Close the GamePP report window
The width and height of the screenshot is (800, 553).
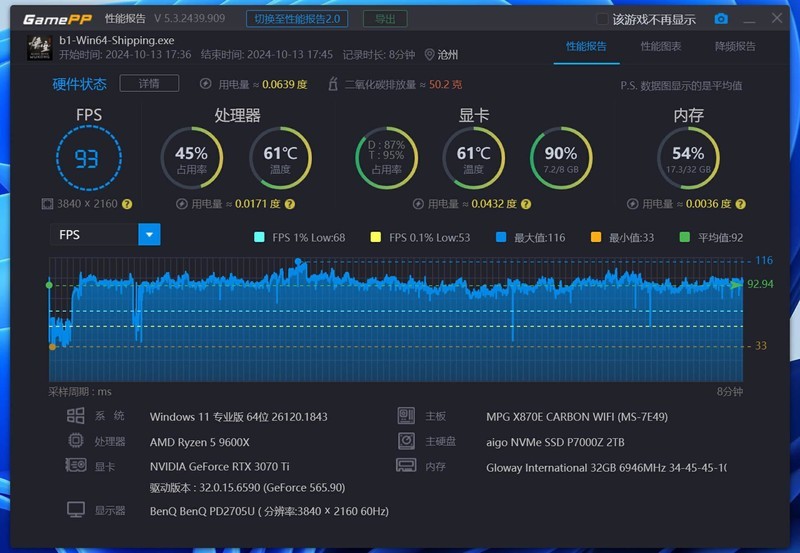[777, 18]
